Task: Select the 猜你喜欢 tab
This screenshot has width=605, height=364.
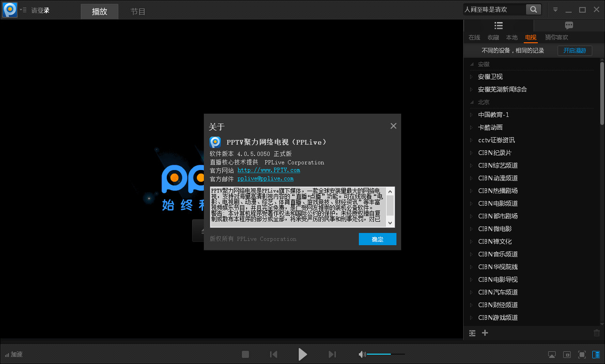Action: point(557,38)
